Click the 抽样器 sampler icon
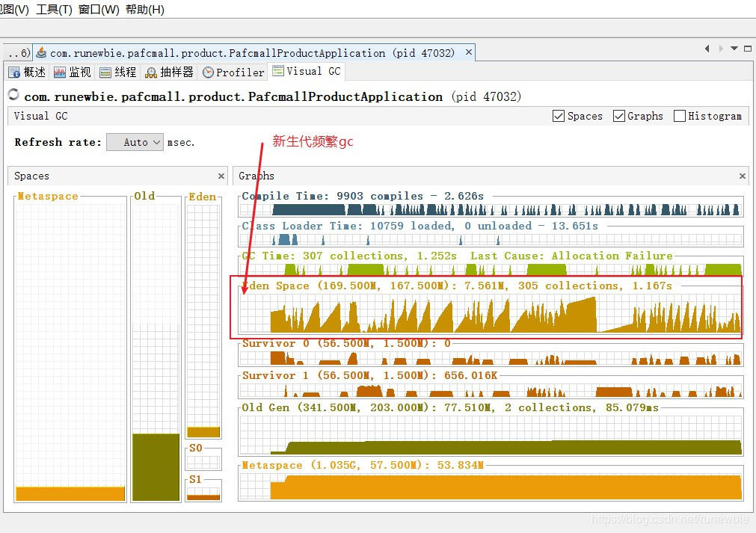The width and height of the screenshot is (756, 533). [151, 73]
